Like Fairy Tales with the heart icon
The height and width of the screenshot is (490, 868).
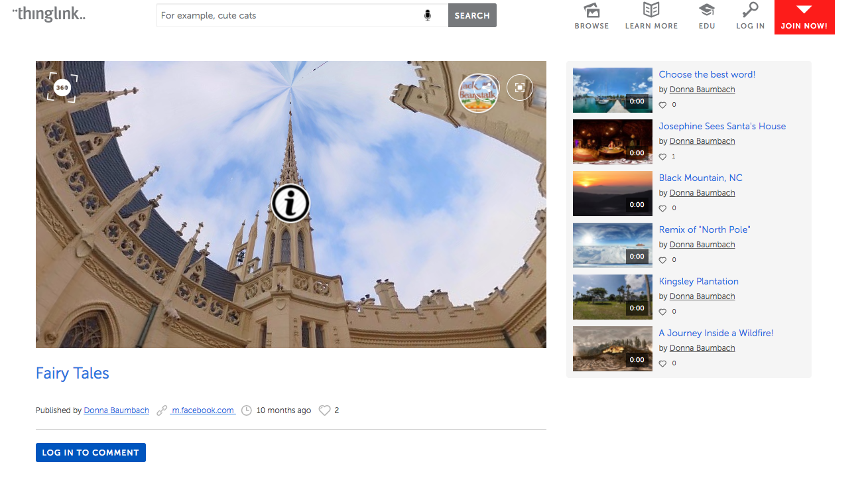coord(324,410)
